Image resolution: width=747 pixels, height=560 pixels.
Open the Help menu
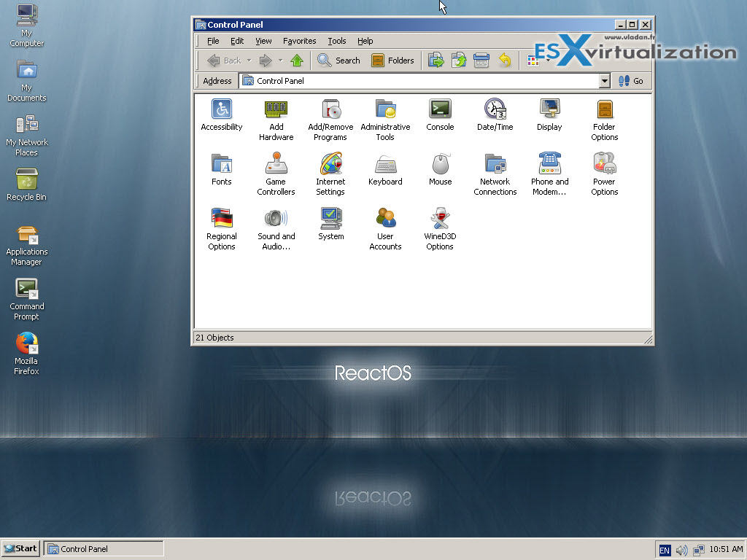[x=365, y=41]
